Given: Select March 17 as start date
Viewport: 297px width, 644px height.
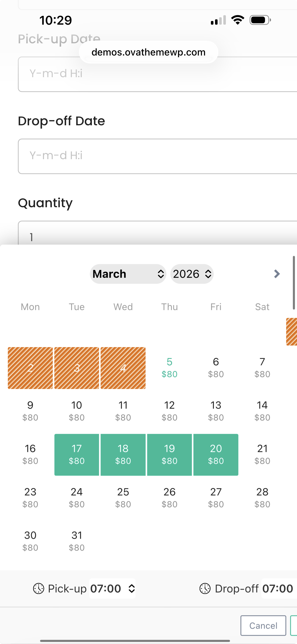Looking at the screenshot, I should (x=76, y=454).
